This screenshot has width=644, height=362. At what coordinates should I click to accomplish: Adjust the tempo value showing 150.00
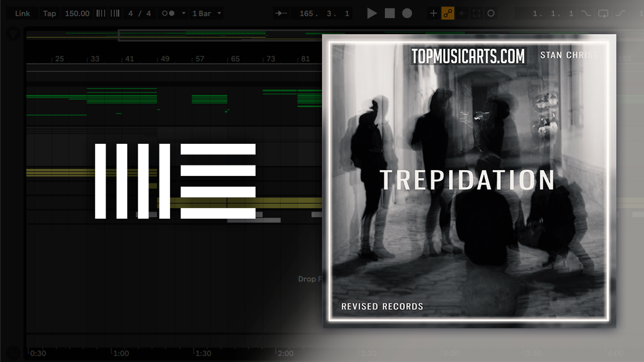click(77, 13)
